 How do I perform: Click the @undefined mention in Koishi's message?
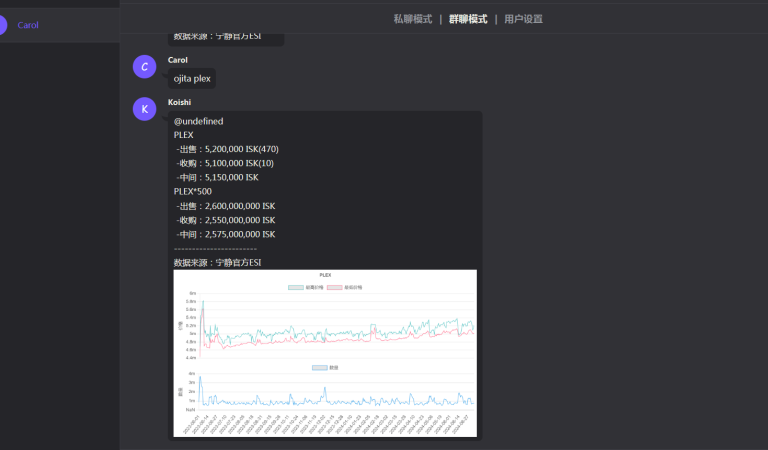coord(198,121)
